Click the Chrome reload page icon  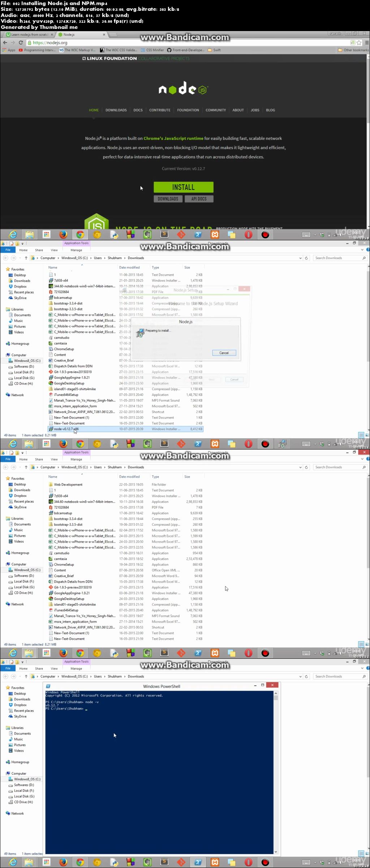[x=21, y=43]
